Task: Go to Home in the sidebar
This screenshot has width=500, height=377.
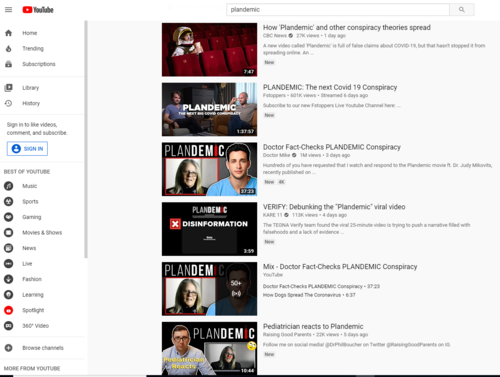Action: [29, 33]
